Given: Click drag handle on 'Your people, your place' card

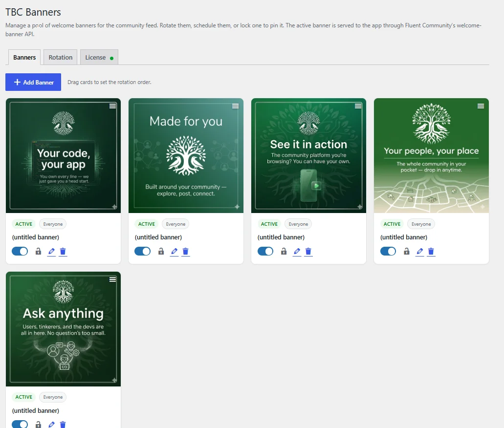Looking at the screenshot, I should coord(481,106).
